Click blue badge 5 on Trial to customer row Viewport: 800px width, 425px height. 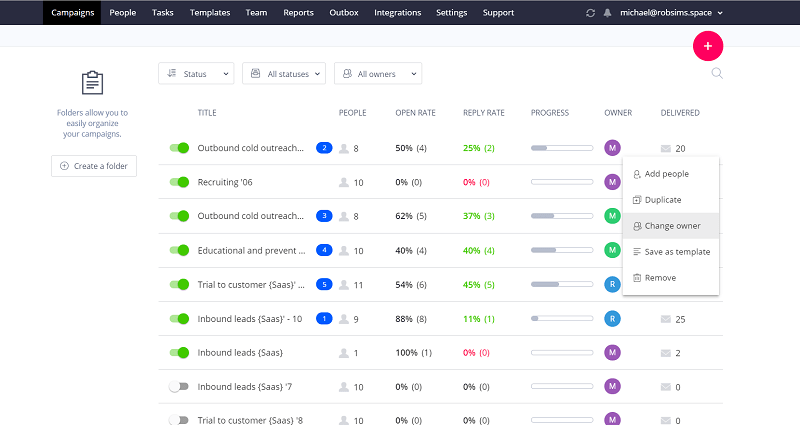pyautogui.click(x=324, y=284)
